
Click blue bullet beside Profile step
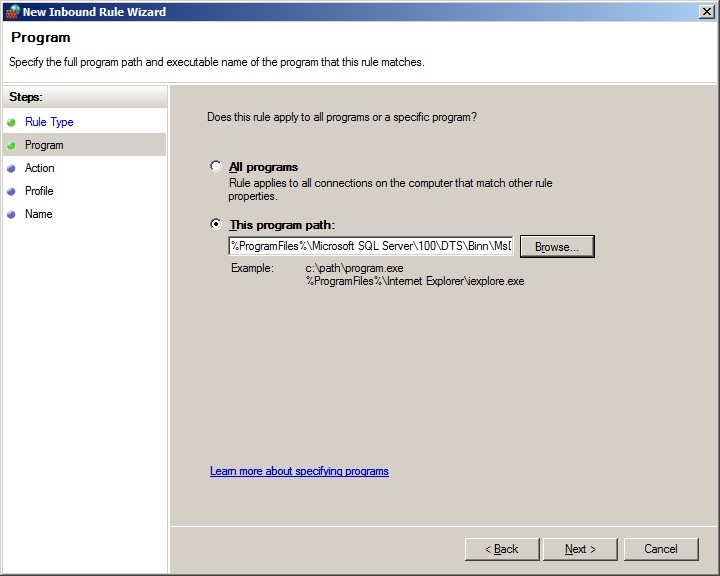(x=11, y=191)
